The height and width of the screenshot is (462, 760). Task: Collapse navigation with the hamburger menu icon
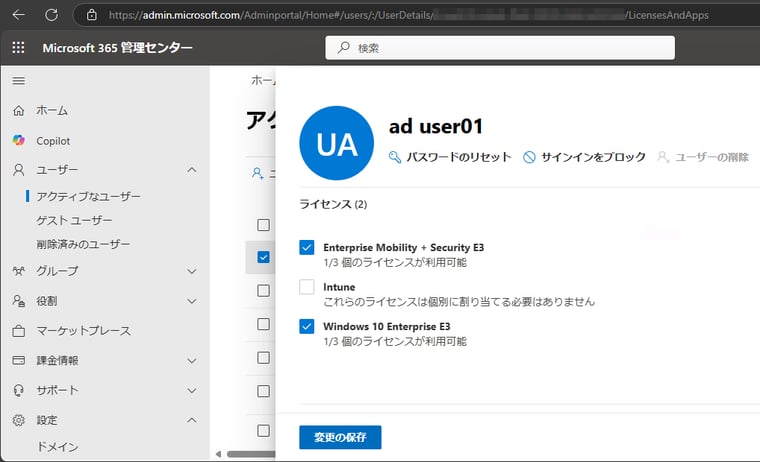pyautogui.click(x=18, y=80)
